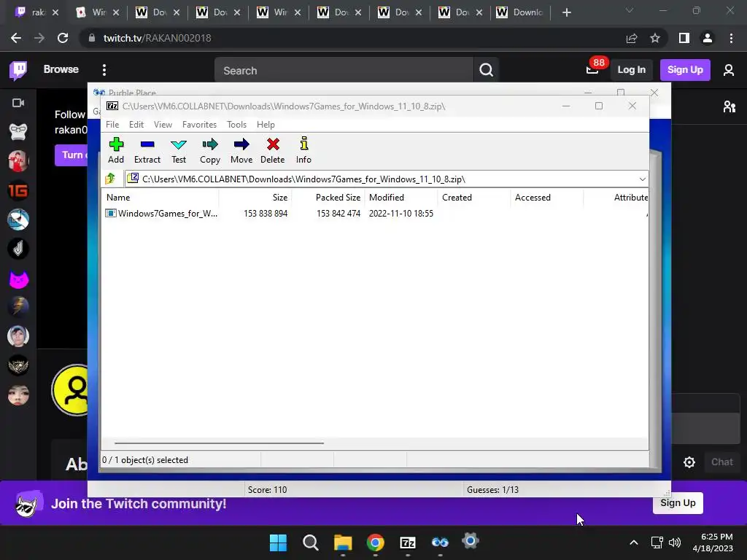Open the Info tool in 7-Zip
Screen dimensions: 747x560
tap(303, 151)
